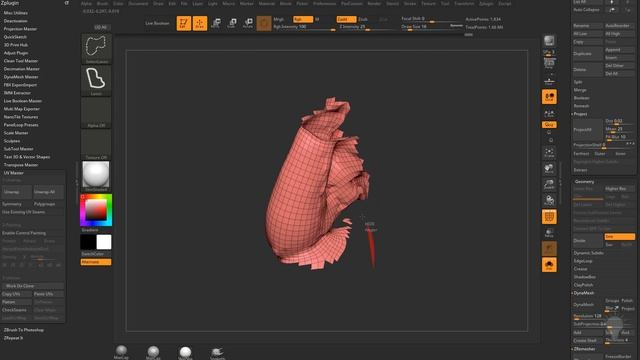Toggle the Zadd button in top shelf
The image size is (640, 360).
click(346, 19)
